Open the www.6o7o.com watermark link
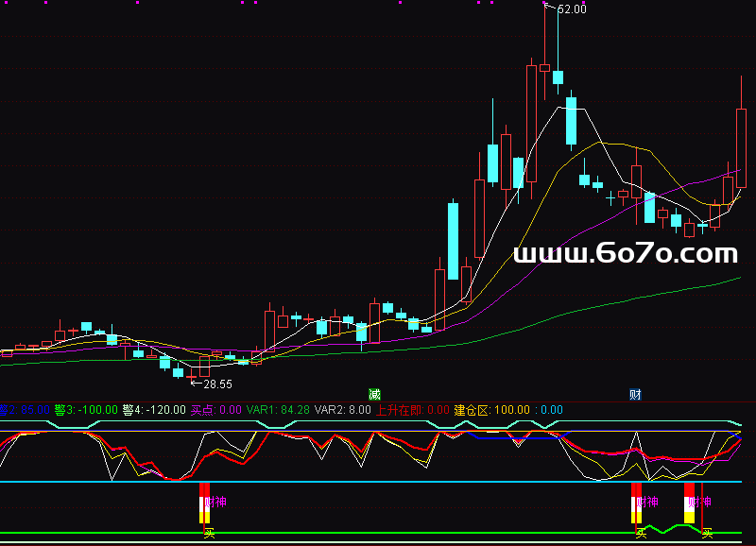756x546 pixels. tap(625, 253)
